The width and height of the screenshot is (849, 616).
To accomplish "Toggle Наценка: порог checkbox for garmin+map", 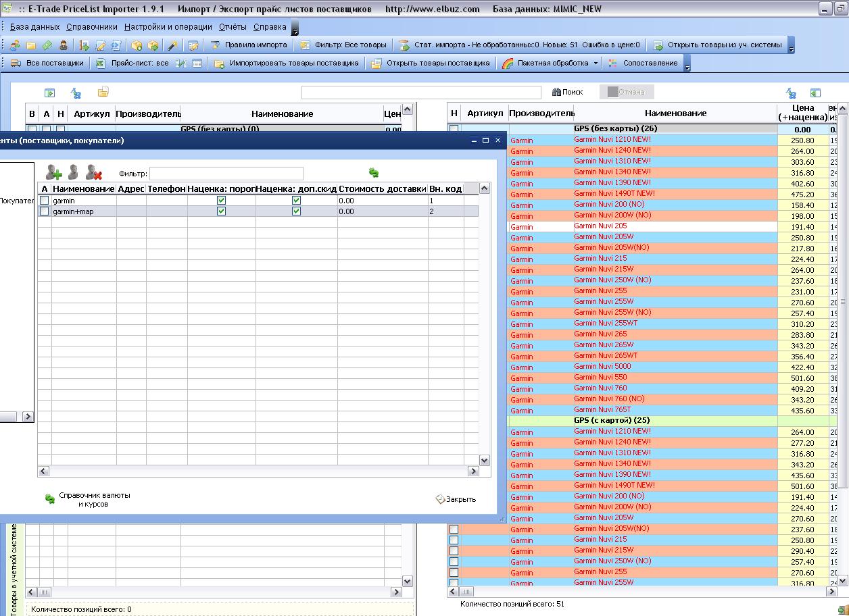I will (221, 211).
